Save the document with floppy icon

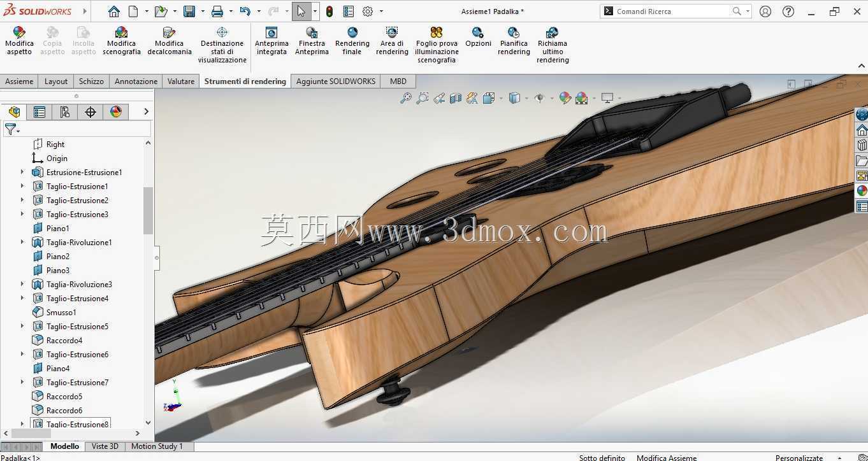tap(189, 11)
